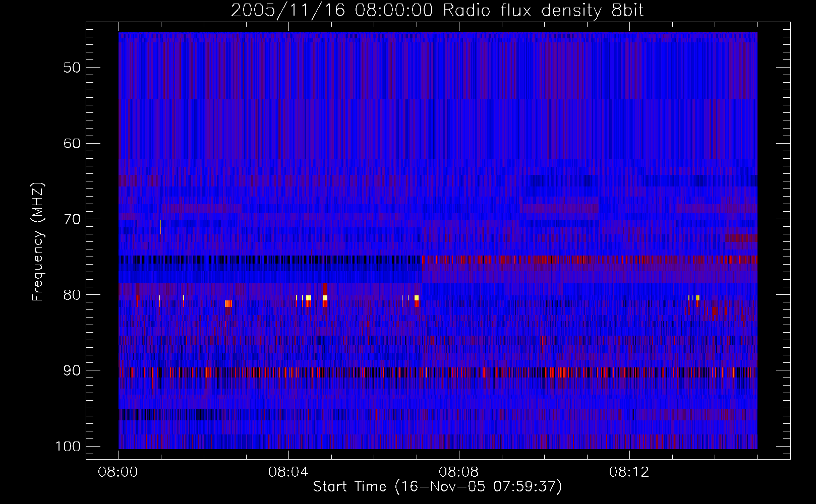The width and height of the screenshot is (816, 504).
Task: Click the 70 frequency tick label
Action: 72,219
